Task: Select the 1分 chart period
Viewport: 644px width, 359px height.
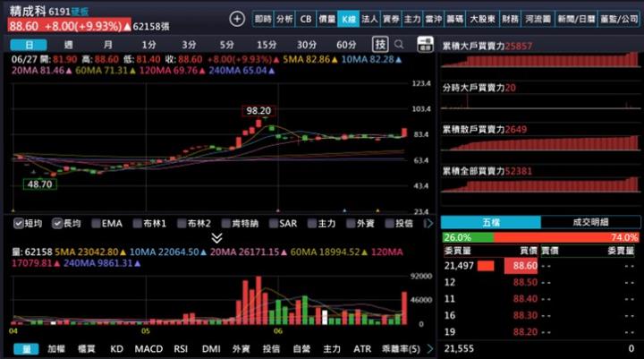Action: tap(149, 45)
